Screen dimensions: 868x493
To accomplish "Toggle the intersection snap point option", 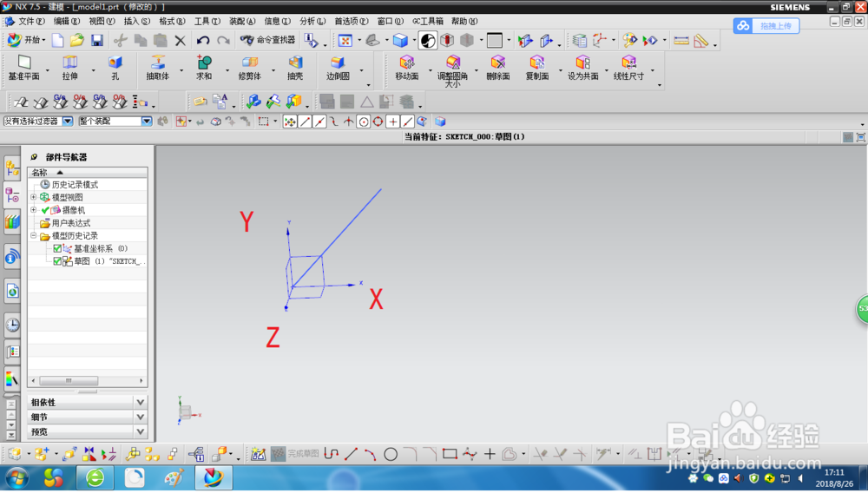I will [x=349, y=122].
